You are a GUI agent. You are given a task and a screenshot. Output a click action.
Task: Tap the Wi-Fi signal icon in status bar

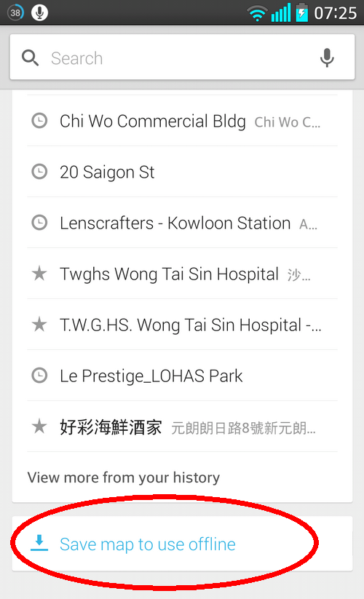tap(257, 13)
